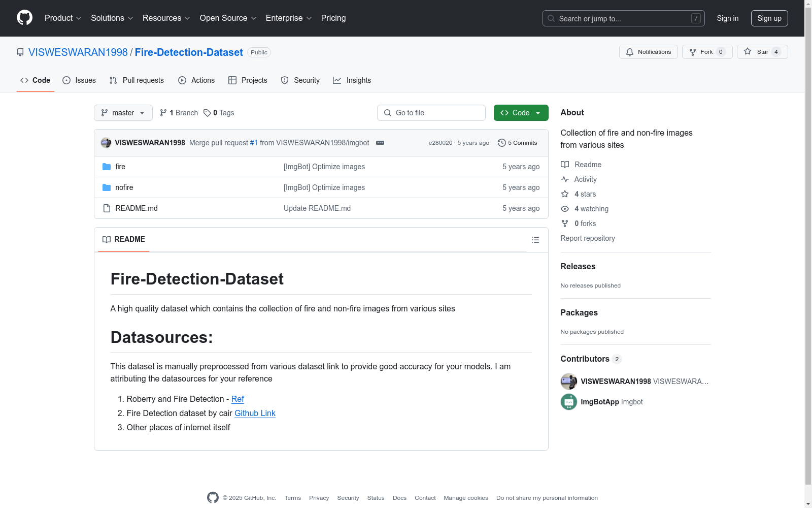Switch to the Issues tab

(79, 80)
